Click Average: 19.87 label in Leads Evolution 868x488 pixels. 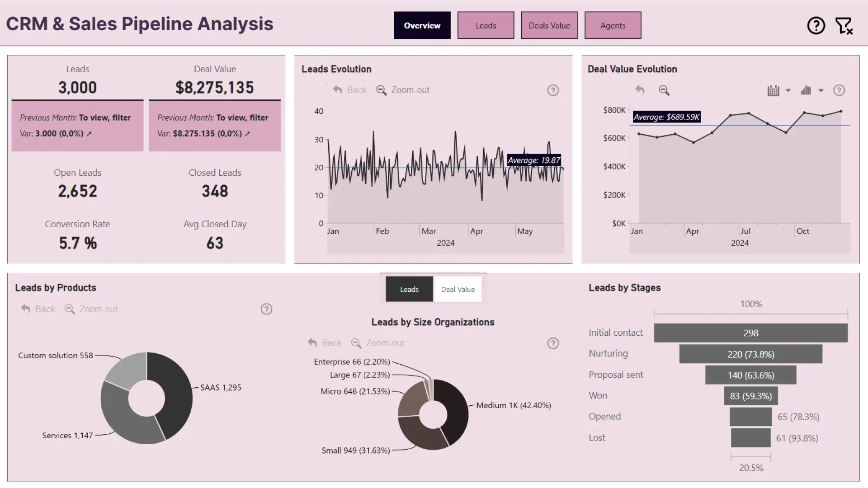click(534, 160)
